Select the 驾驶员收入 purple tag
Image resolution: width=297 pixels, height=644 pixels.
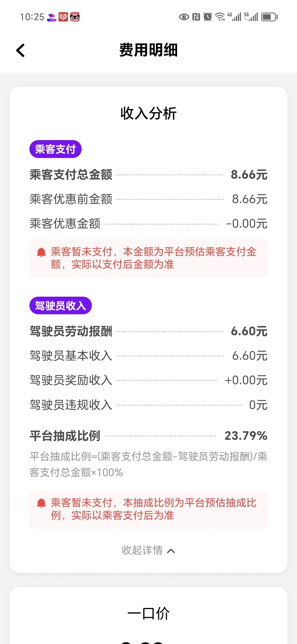[x=61, y=305]
